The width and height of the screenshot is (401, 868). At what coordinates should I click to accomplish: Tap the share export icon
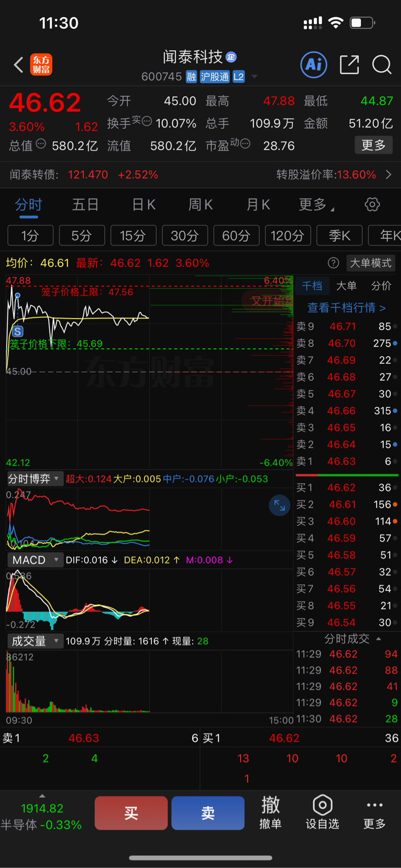click(349, 65)
